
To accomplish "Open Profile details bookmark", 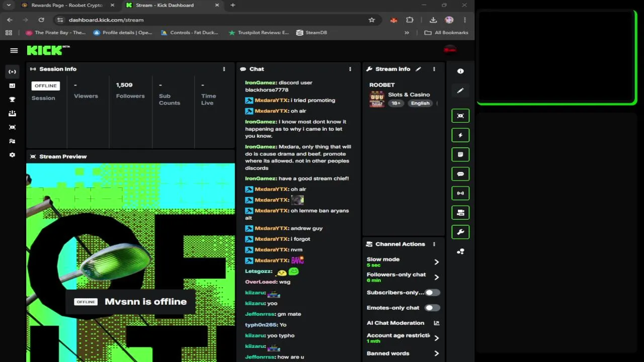I will 123,32.
